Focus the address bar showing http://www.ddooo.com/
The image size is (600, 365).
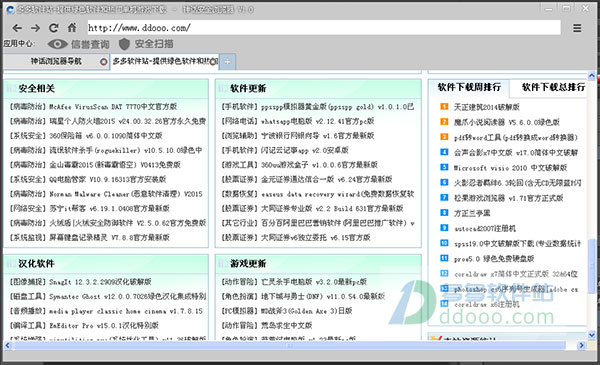click(324, 28)
